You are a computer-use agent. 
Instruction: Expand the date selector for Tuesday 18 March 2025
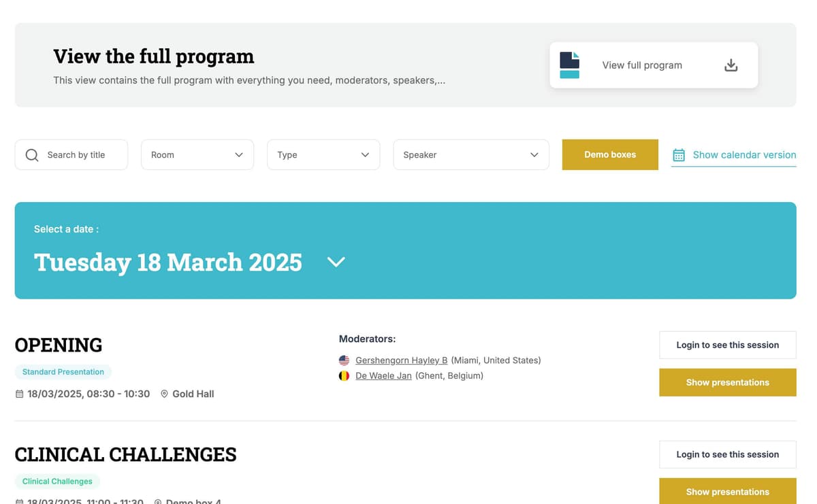(x=335, y=262)
